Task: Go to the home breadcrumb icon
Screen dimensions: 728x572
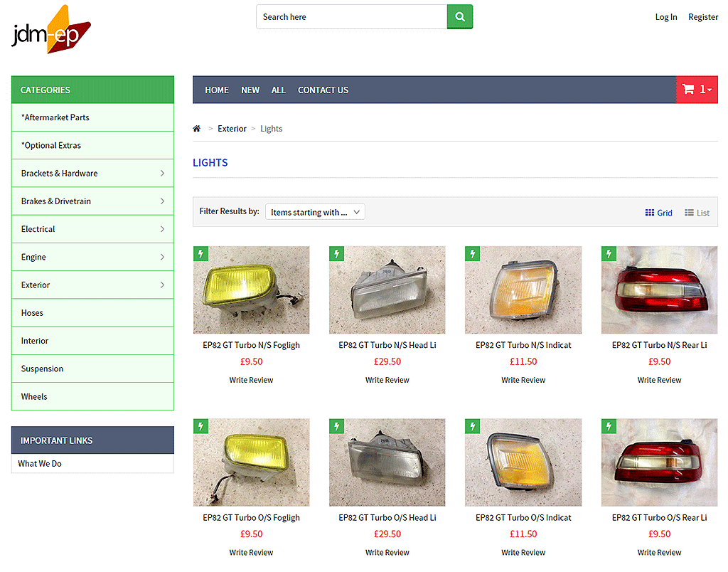Action: 197,129
